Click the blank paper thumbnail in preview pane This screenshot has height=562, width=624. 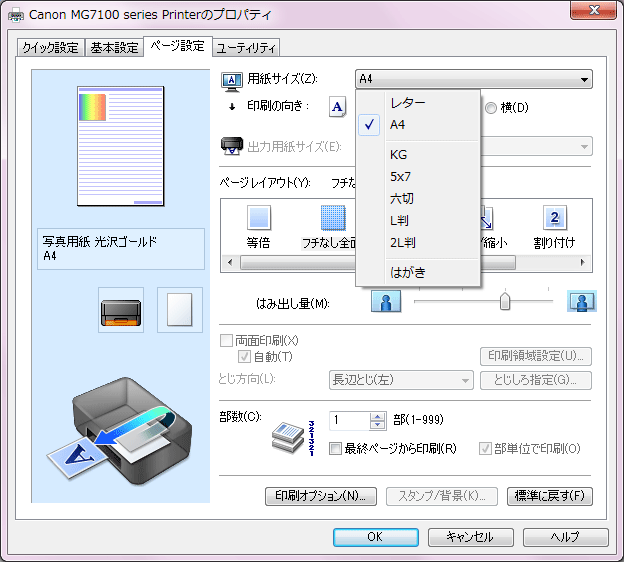pos(180,310)
